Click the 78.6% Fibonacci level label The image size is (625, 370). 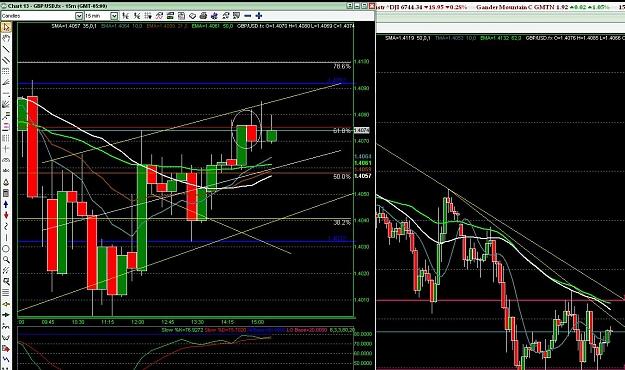(342, 66)
